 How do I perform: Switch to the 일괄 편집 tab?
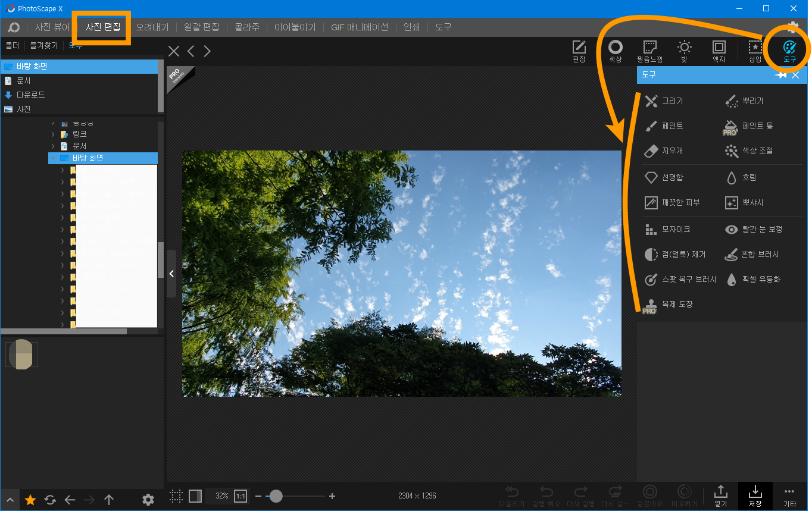(x=202, y=27)
